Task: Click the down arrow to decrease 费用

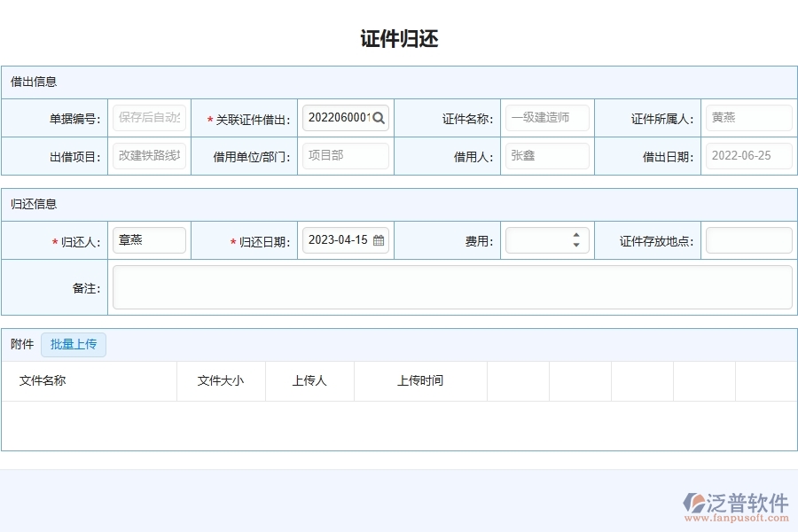Action: click(575, 246)
